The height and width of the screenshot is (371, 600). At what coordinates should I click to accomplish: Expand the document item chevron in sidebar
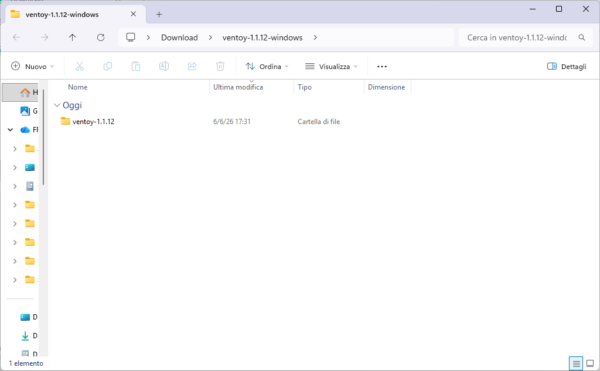click(x=15, y=186)
